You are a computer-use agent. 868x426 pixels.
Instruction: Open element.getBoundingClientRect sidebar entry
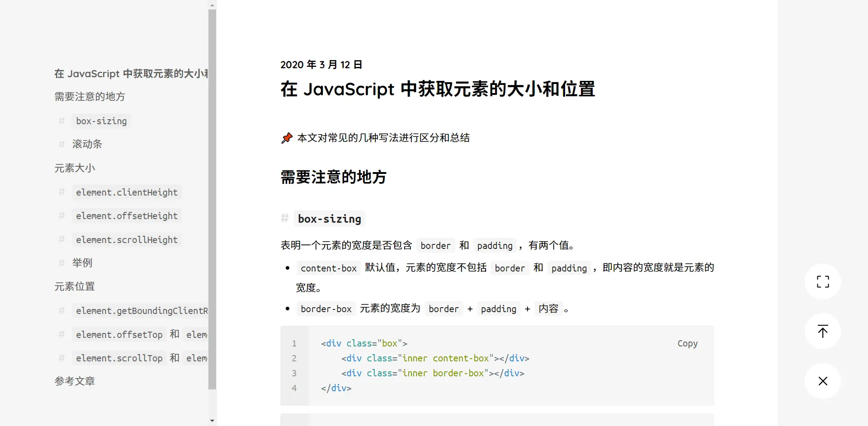[141, 311]
